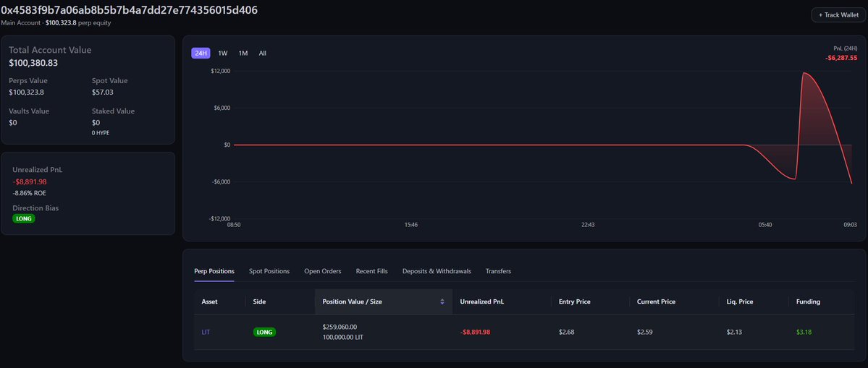Click the Current Price column header

656,301
